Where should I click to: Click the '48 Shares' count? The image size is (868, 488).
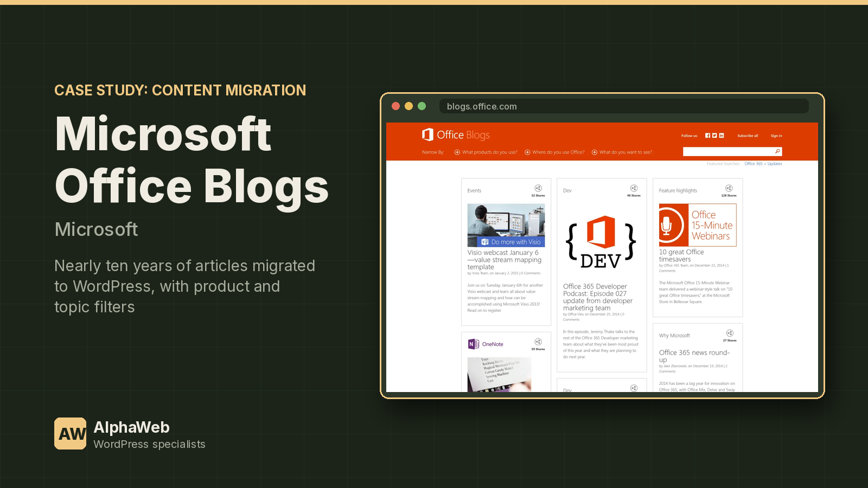(634, 196)
